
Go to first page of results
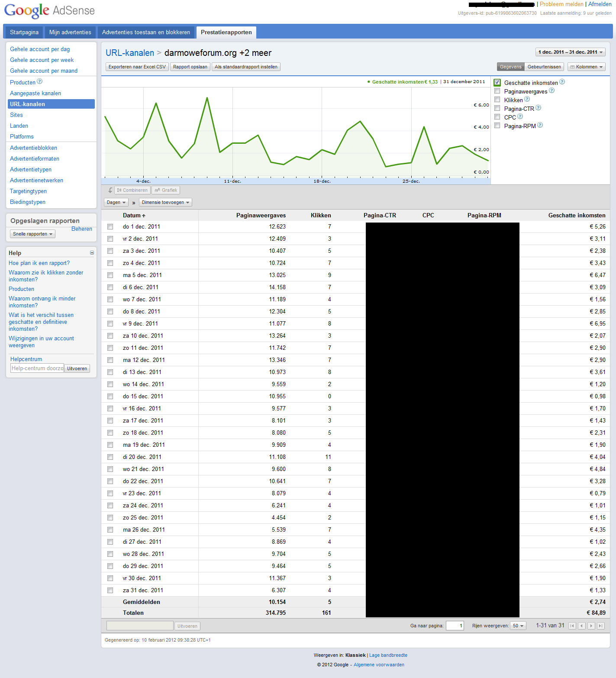pos(572,626)
